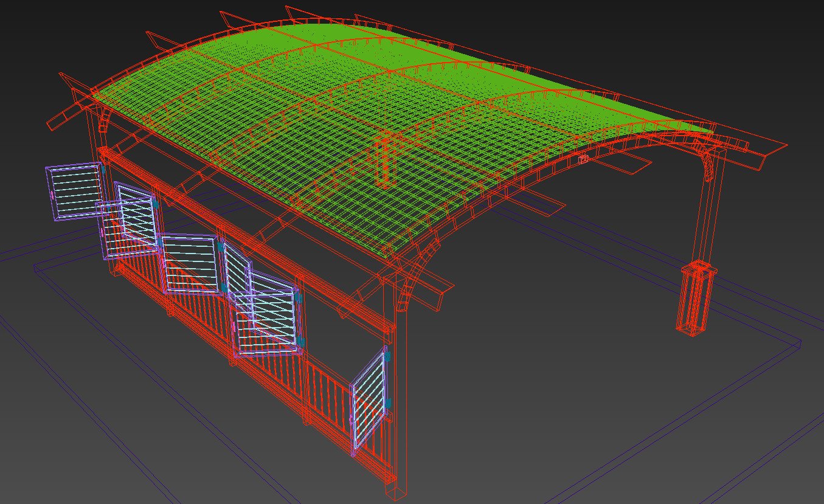Select the rightmost shutter near the front corner post

tap(369, 401)
